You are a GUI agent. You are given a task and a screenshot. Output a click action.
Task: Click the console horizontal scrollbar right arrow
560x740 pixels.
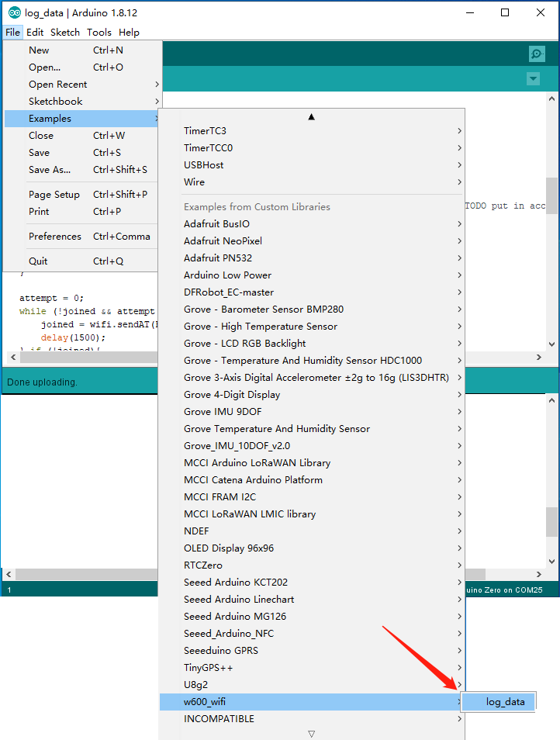pos(539,574)
